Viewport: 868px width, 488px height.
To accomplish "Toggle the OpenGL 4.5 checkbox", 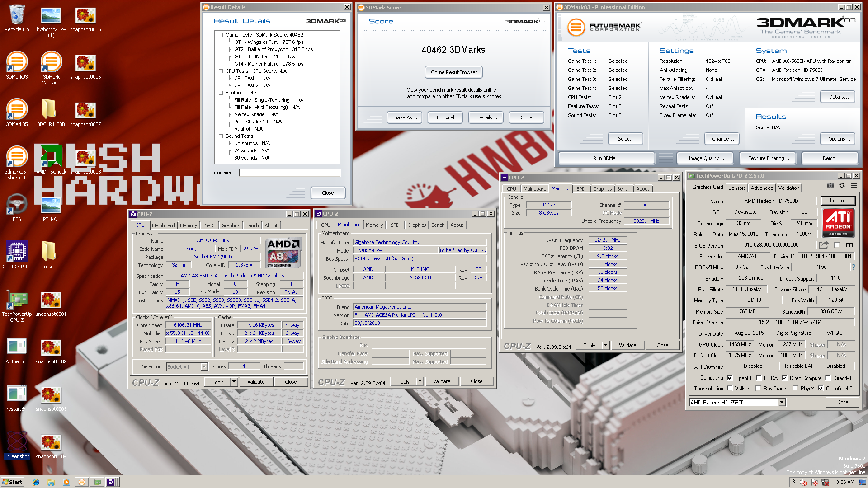I will (x=820, y=389).
